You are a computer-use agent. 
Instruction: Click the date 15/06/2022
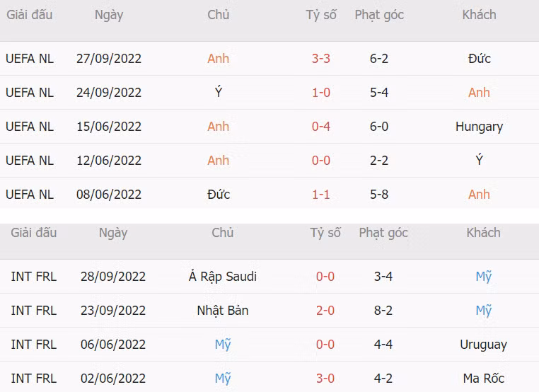(109, 127)
